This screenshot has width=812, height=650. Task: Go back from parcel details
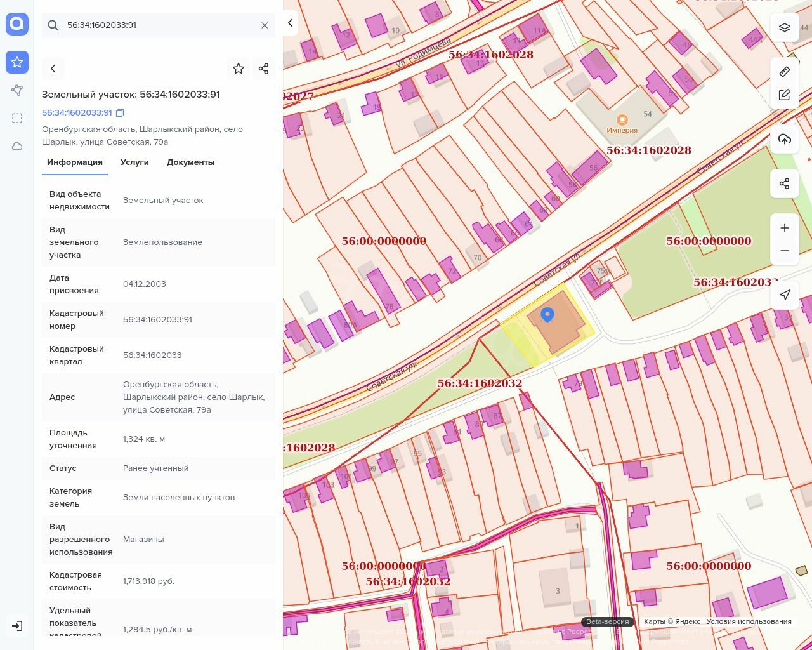point(53,69)
